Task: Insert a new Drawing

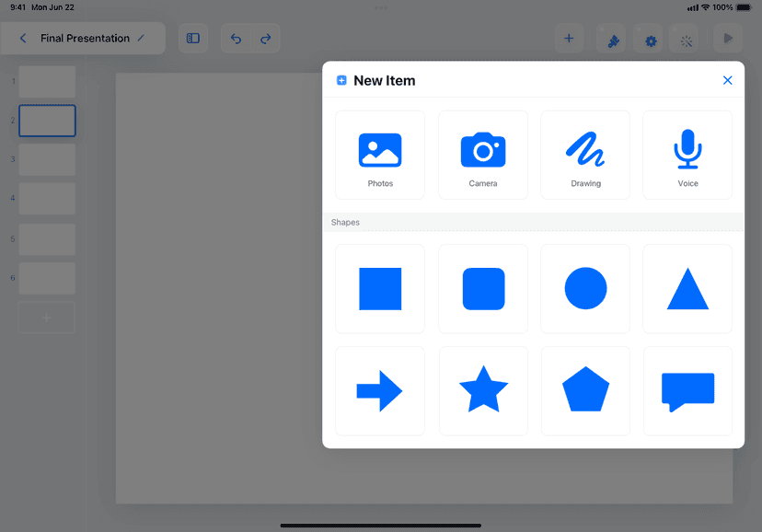Action: tap(585, 155)
